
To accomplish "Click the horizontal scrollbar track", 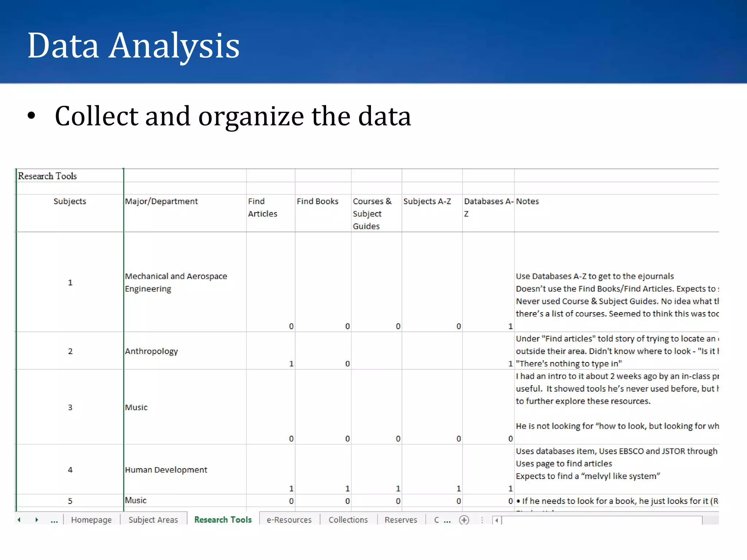I will tap(602, 520).
